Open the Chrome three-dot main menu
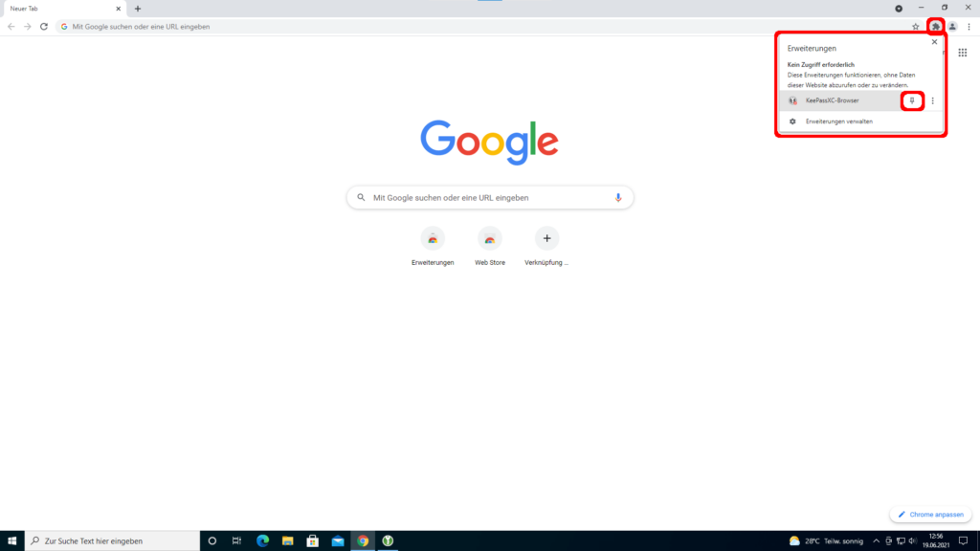This screenshot has width=980, height=551. [x=969, y=27]
